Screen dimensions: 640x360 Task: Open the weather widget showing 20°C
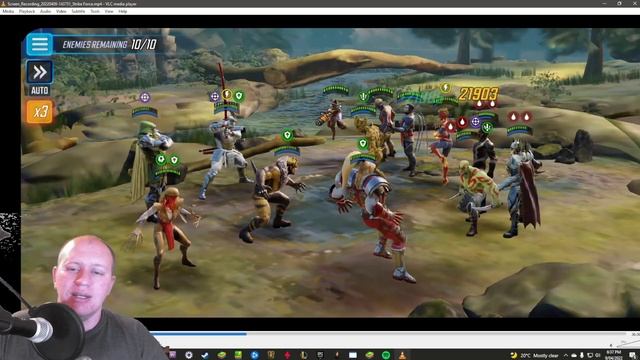pyautogui.click(x=535, y=356)
